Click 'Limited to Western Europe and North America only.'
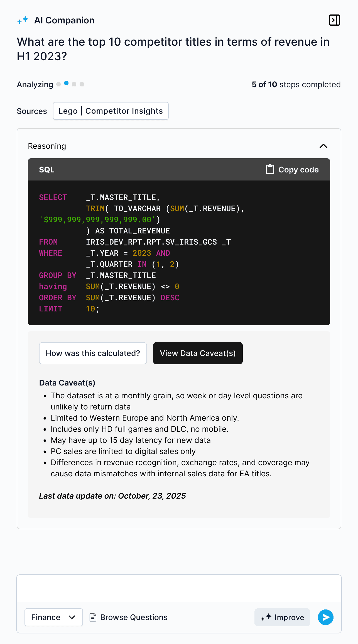The height and width of the screenshot is (644, 358). coord(145,418)
